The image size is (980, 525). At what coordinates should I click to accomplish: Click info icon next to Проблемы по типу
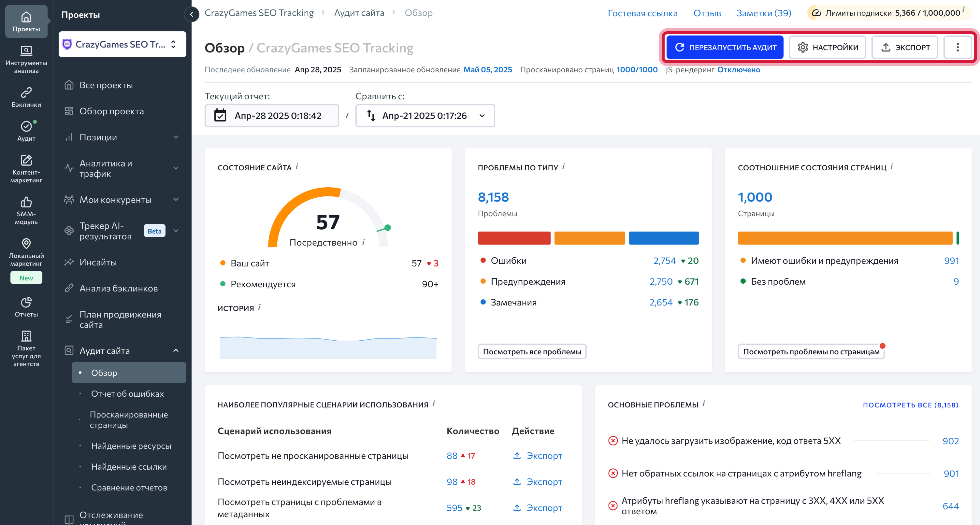coord(563,167)
